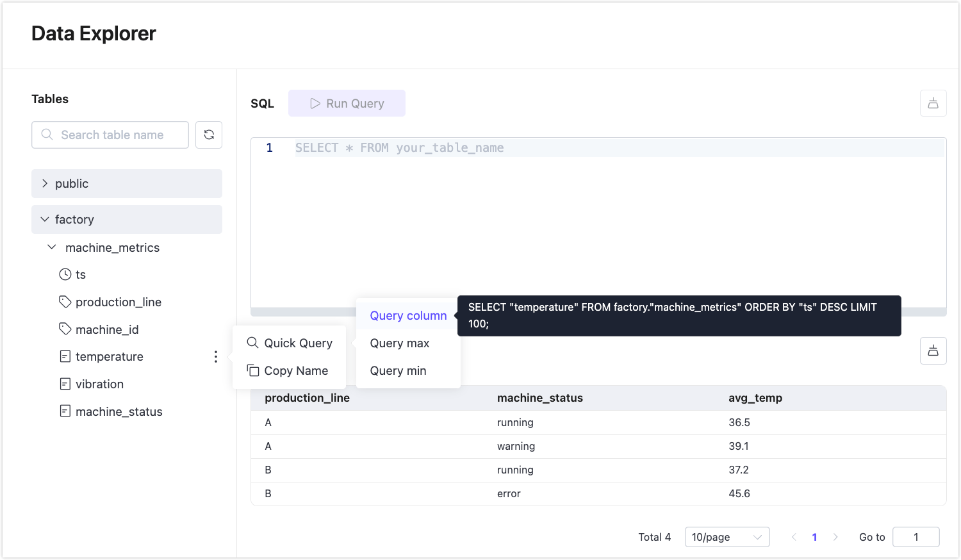Click the clear results broom icon

click(933, 350)
